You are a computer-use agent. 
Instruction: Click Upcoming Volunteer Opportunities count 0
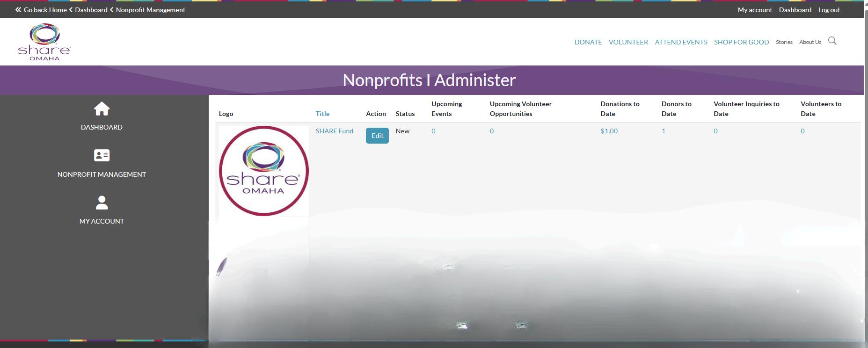tap(492, 131)
